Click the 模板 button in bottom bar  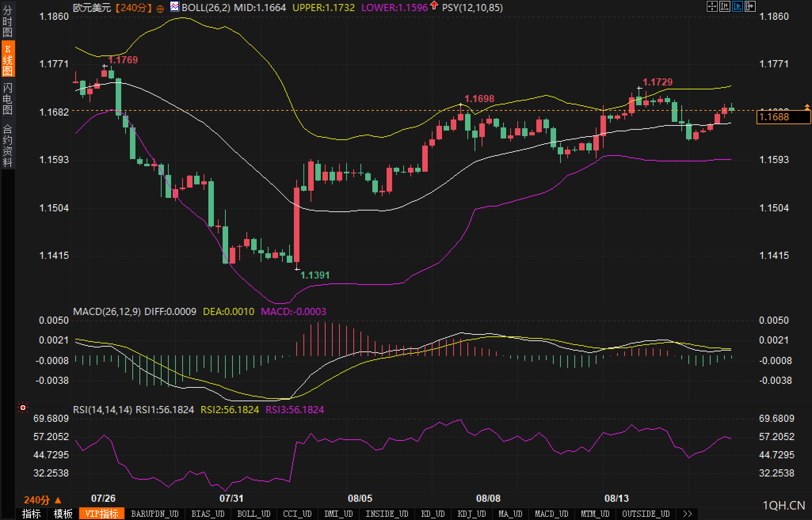[63, 514]
